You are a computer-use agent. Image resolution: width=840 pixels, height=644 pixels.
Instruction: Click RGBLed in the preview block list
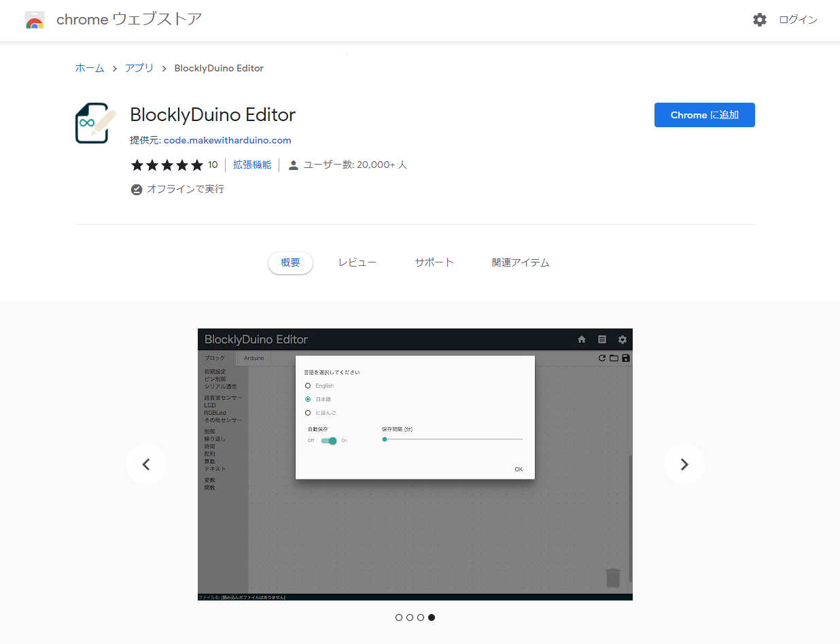pyautogui.click(x=215, y=413)
